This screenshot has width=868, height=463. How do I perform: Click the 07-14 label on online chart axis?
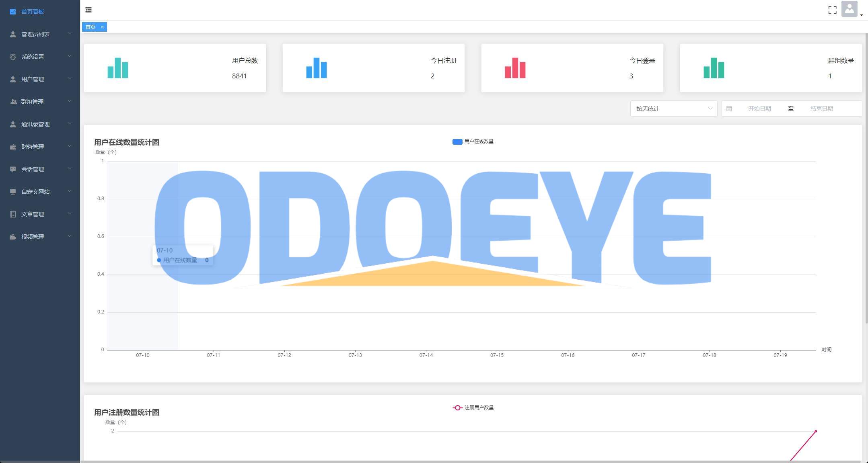(x=426, y=355)
